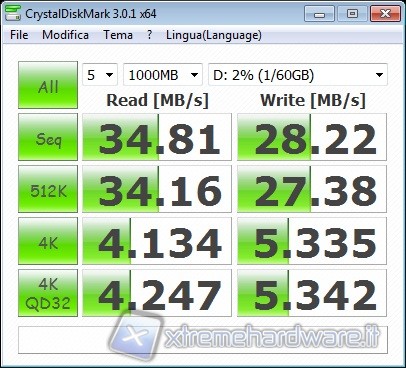Screen dimensions: 406x368
Task: Open the Modifica menu
Action: (x=65, y=35)
